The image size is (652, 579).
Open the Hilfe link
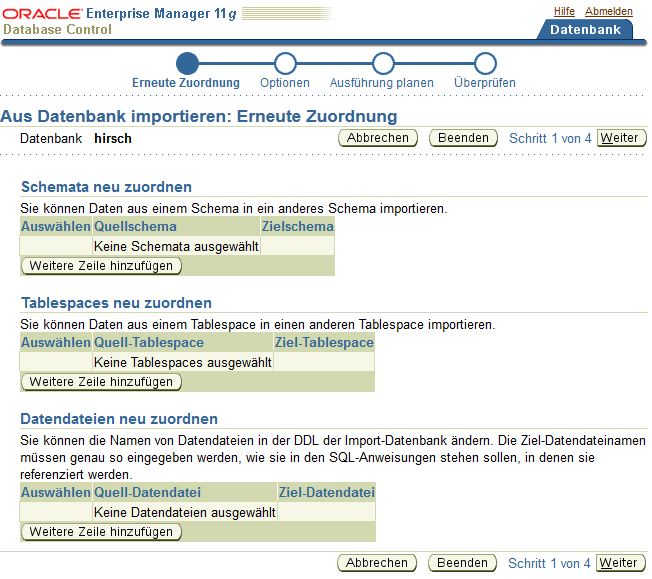[x=564, y=11]
